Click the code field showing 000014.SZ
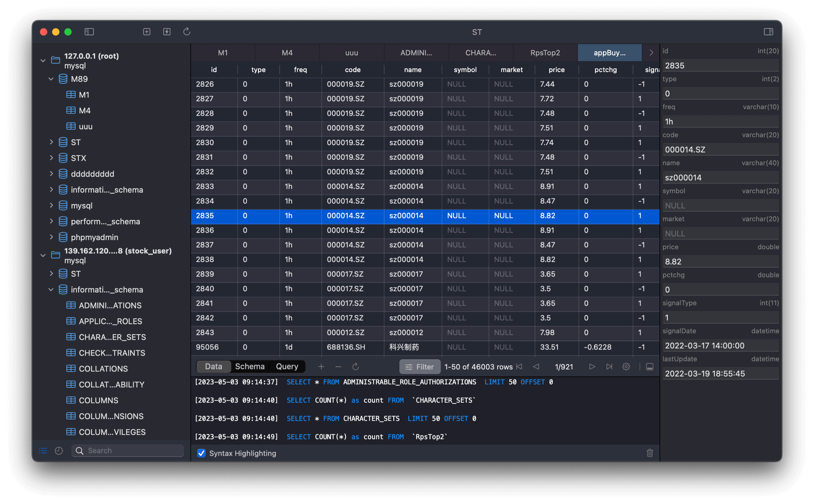814x504 pixels. point(721,150)
